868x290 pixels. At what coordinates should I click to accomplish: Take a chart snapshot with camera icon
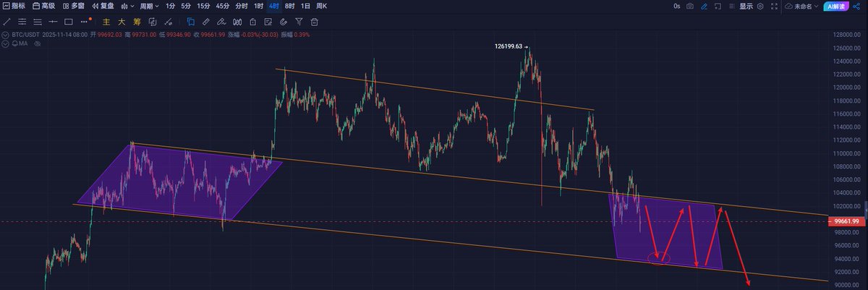pyautogui.click(x=690, y=6)
